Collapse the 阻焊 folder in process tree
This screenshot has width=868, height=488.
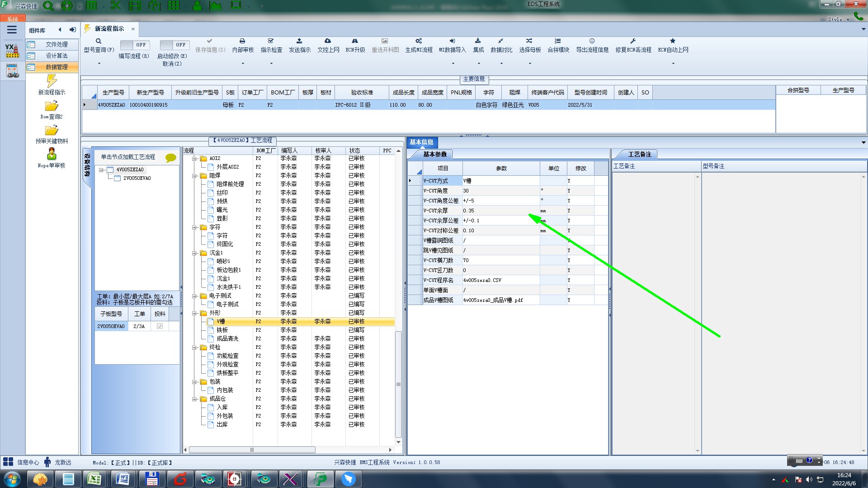coord(195,176)
